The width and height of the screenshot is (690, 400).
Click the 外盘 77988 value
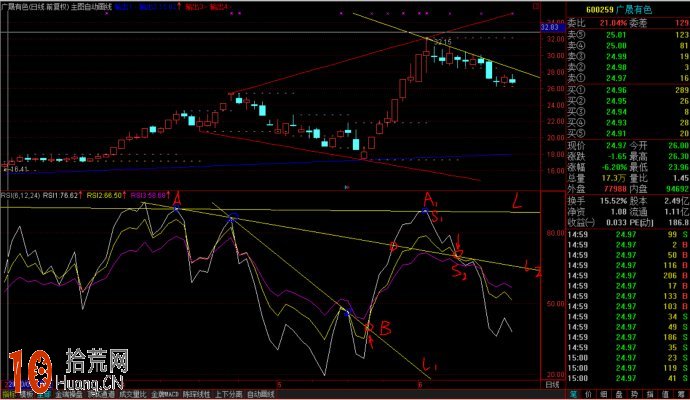(614, 189)
